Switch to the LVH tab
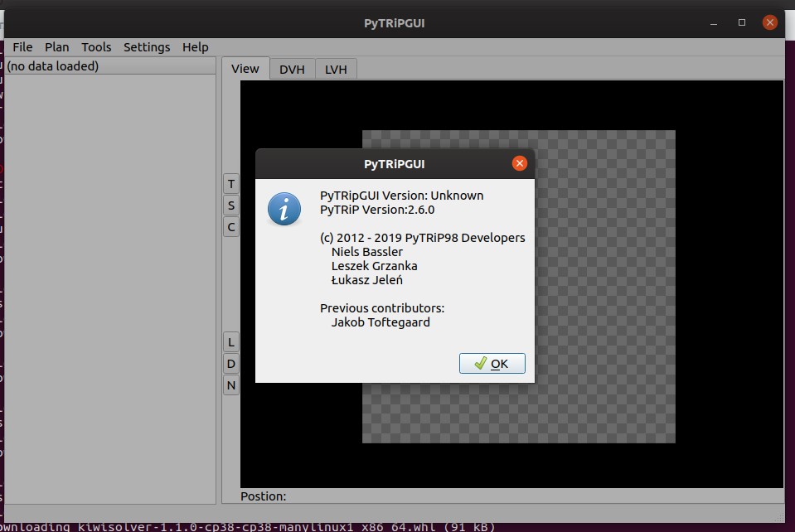Viewport: 795px width, 532px height. [335, 69]
